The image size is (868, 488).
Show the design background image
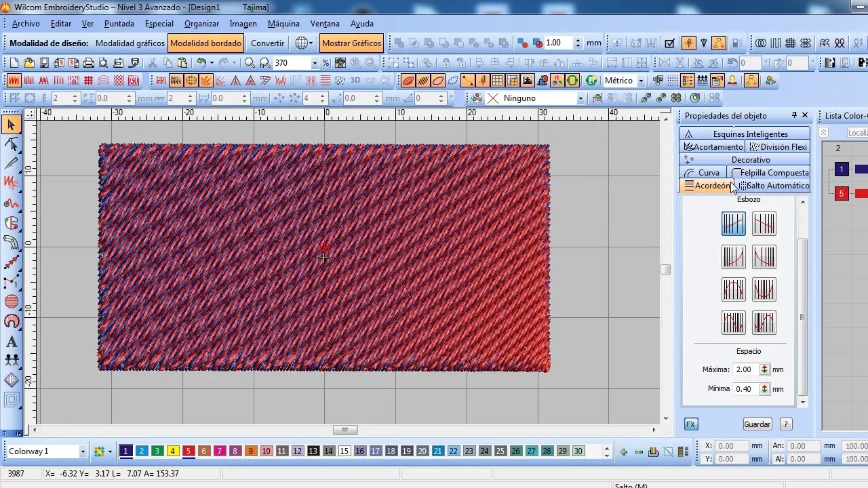click(x=529, y=81)
